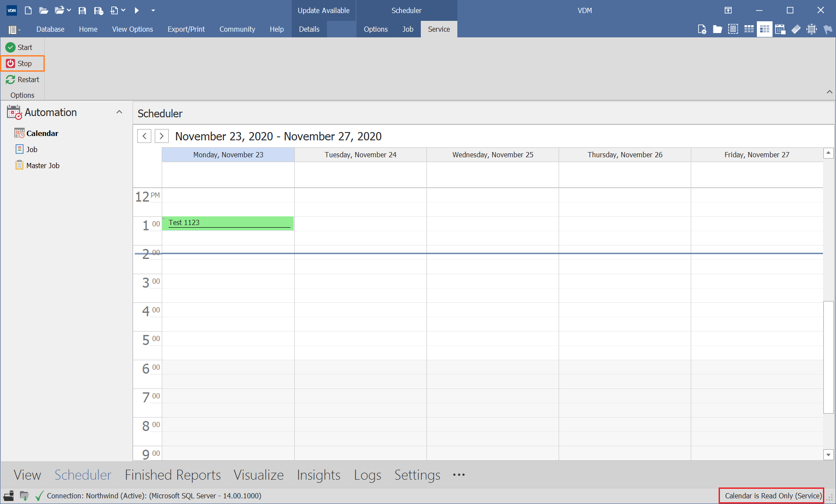Image resolution: width=836 pixels, height=504 pixels.
Task: Click the play run icon
Action: pyautogui.click(x=137, y=10)
